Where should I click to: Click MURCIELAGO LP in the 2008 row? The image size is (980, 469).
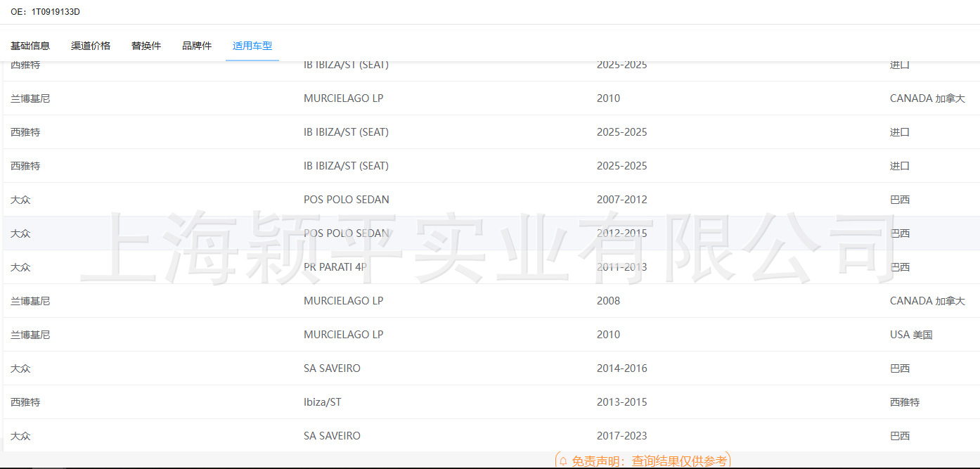344,301
